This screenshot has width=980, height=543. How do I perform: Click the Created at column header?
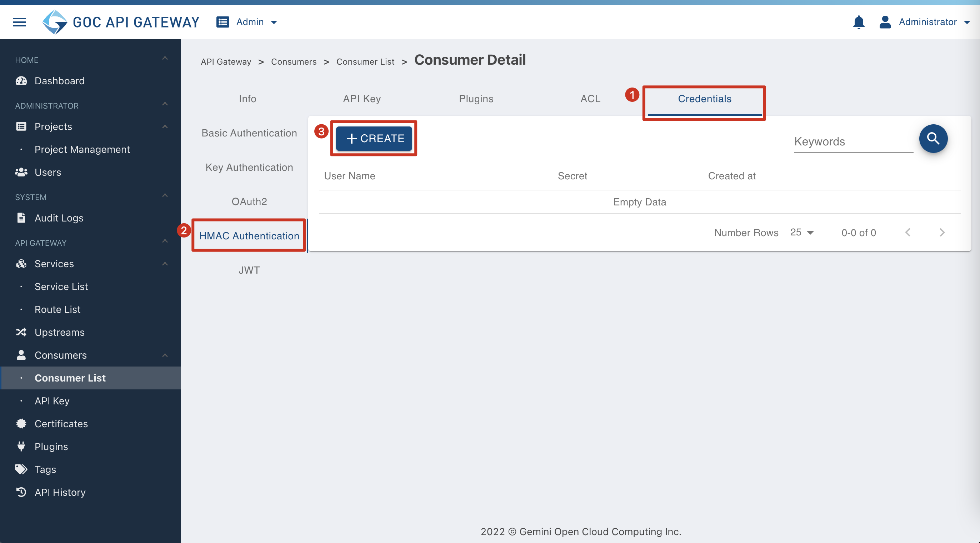click(731, 176)
